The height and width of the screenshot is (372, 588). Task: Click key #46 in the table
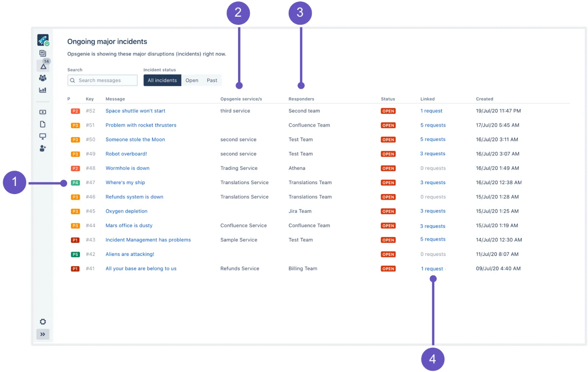[x=91, y=197]
